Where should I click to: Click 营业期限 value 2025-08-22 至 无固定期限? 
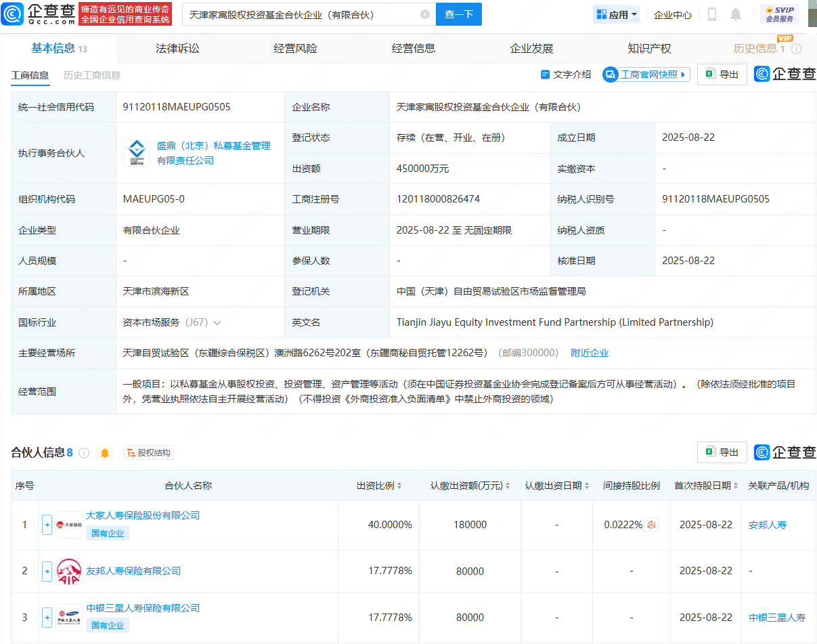(x=454, y=230)
